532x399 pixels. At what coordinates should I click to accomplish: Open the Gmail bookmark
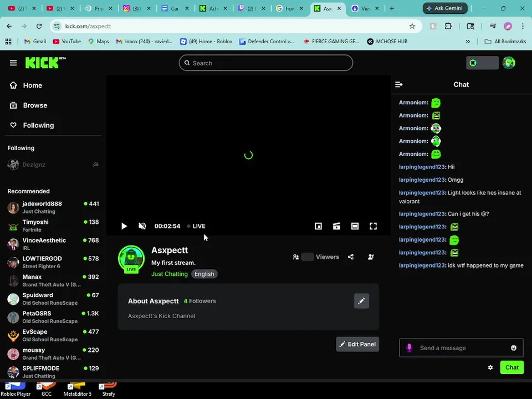35,42
